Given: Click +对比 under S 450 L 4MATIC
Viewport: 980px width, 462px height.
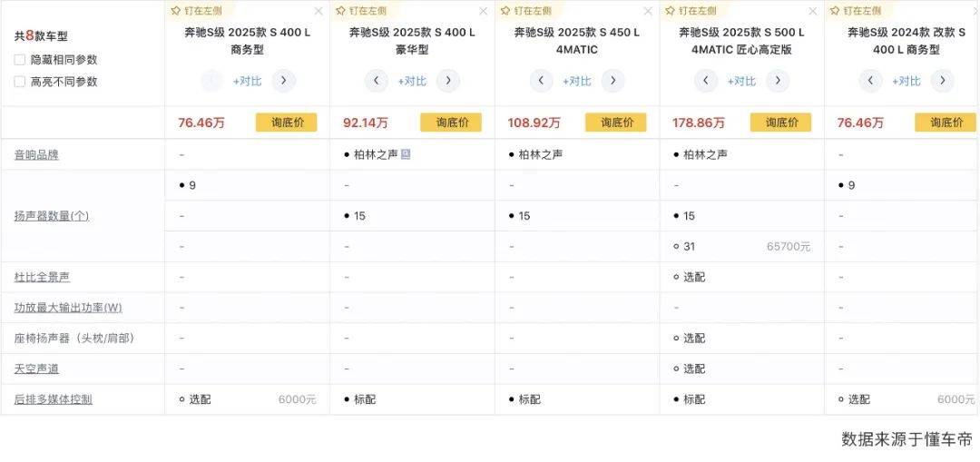Looking at the screenshot, I should (577, 81).
